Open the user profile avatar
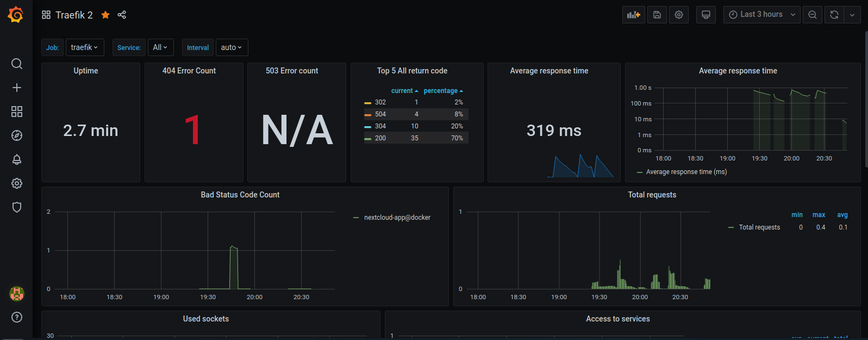Screen dimensions: 868x340 tap(17, 294)
